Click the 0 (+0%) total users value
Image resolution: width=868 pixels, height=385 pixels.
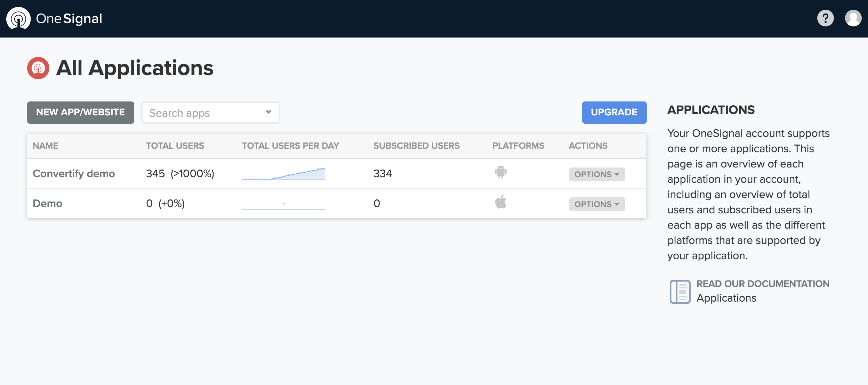(165, 204)
